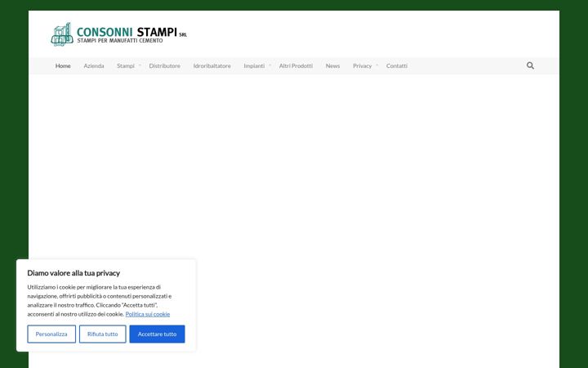Click the 'Diamo valore alla tua privacy' heading
Image resolution: width=588 pixels, height=368 pixels.
pyautogui.click(x=73, y=273)
